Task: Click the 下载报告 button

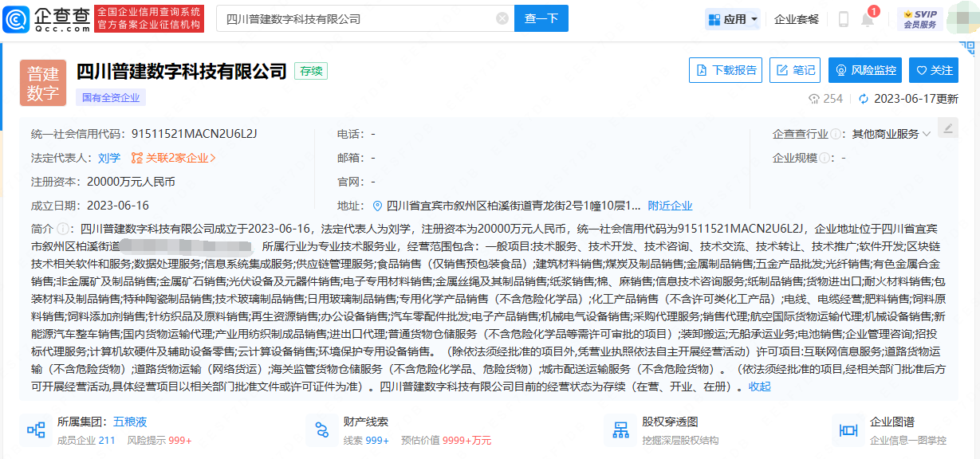Action: point(726,70)
